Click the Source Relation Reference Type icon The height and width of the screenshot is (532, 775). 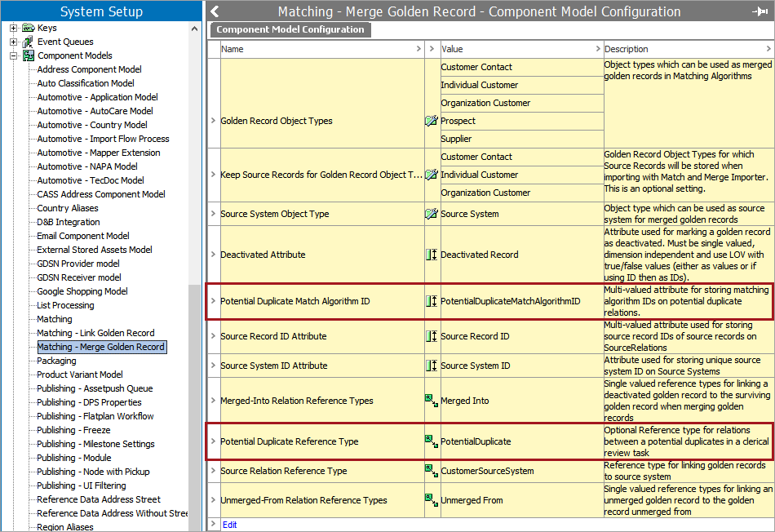click(x=432, y=471)
